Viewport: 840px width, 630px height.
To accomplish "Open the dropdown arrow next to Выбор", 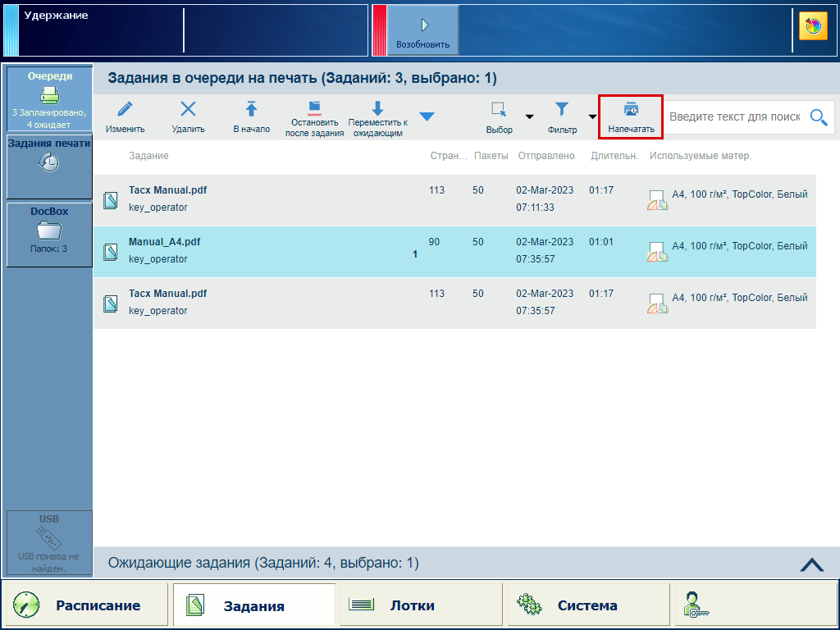I will pos(529,116).
